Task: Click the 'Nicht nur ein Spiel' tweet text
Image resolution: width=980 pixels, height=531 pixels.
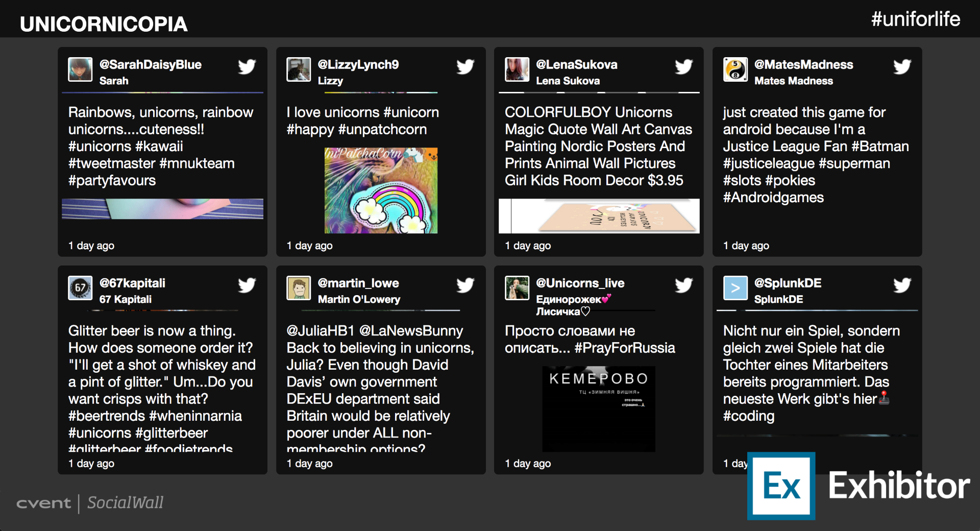Action: [x=812, y=373]
